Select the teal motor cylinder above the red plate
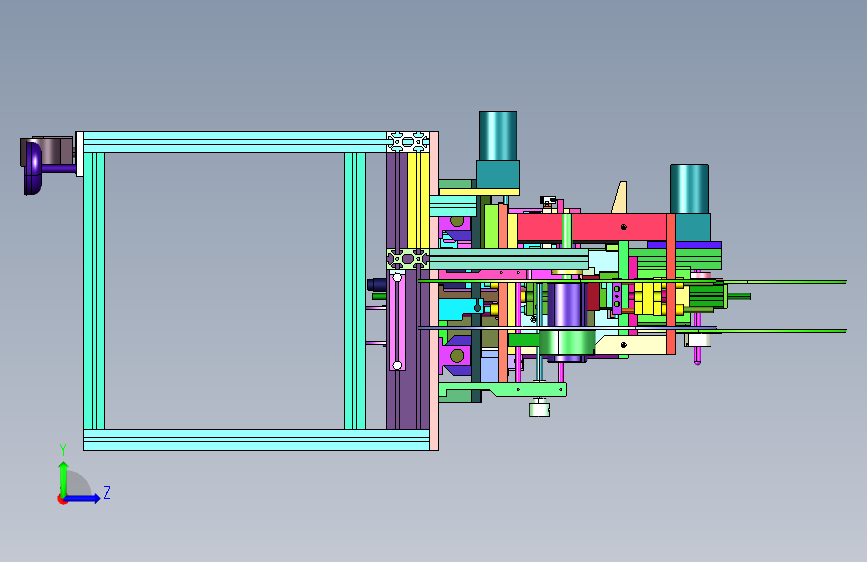The image size is (867, 562). click(689, 189)
